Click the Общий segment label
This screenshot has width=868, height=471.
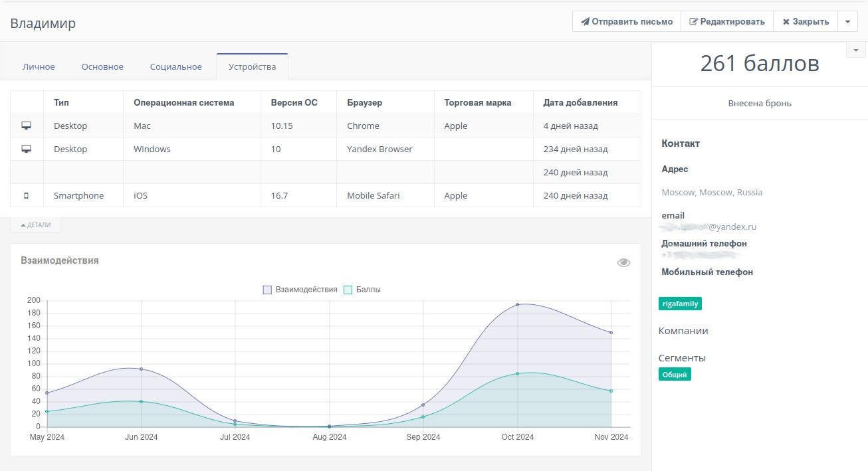(674, 375)
